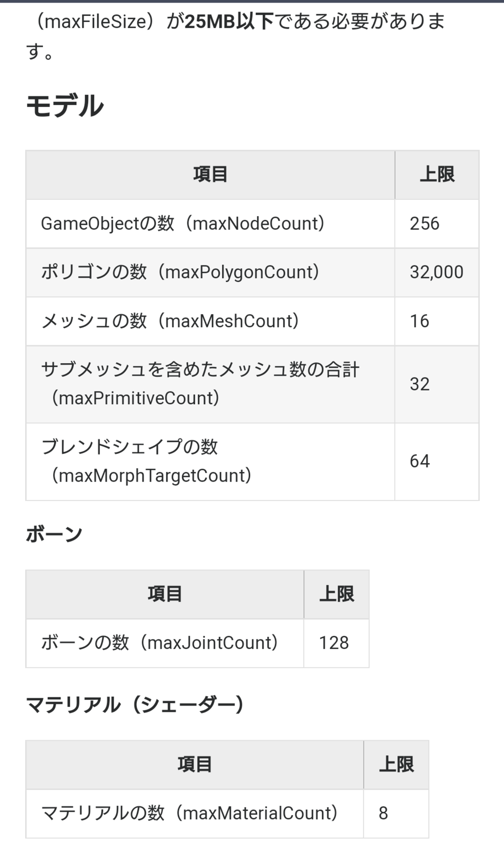This screenshot has height=853, width=504.
Task: Select the 25MB以下 bold text
Action: pos(229,22)
